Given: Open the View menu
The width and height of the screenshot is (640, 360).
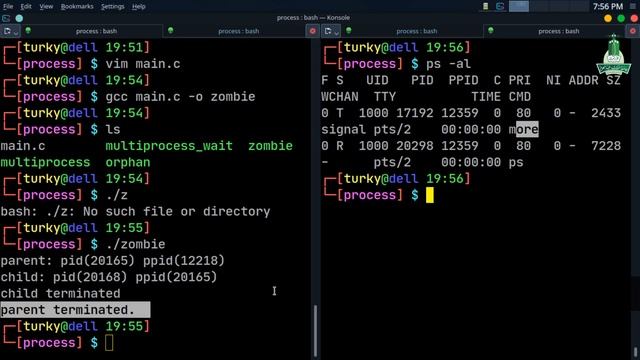Looking at the screenshot, I should coord(46,7).
